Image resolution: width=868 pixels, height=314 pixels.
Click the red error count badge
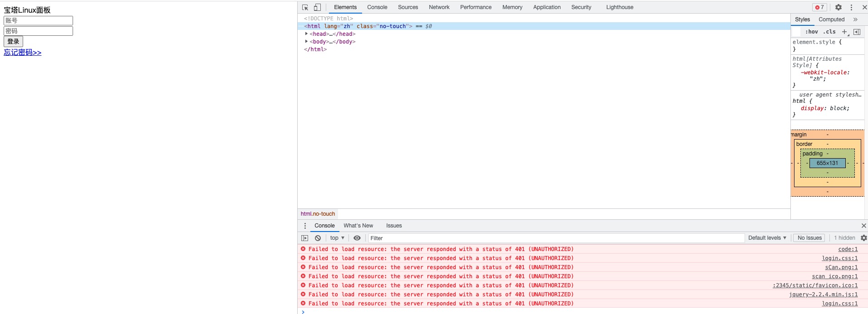click(819, 7)
